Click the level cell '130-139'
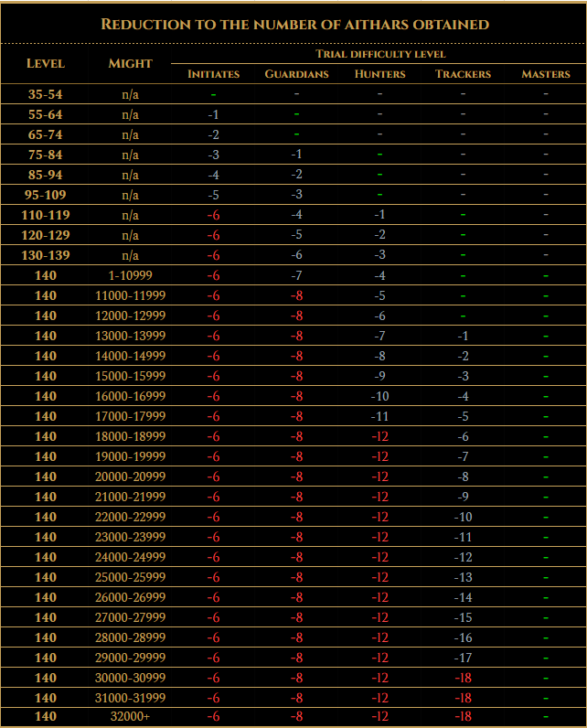 [46, 255]
